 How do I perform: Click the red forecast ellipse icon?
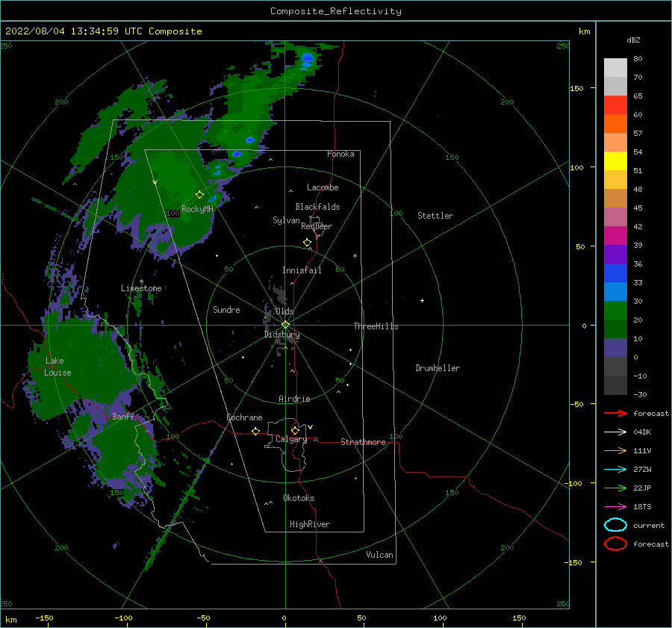615,544
